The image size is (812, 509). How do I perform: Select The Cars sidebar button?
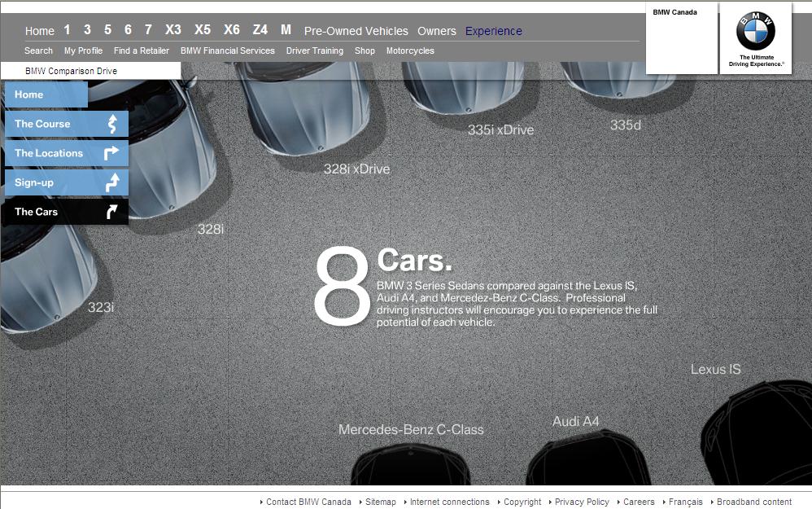click(64, 212)
